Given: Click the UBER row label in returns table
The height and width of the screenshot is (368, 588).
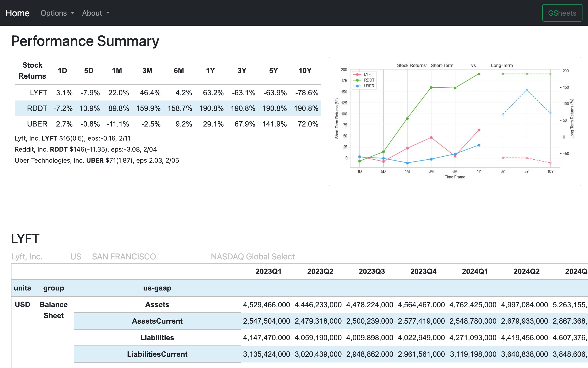Looking at the screenshot, I should pos(37,124).
